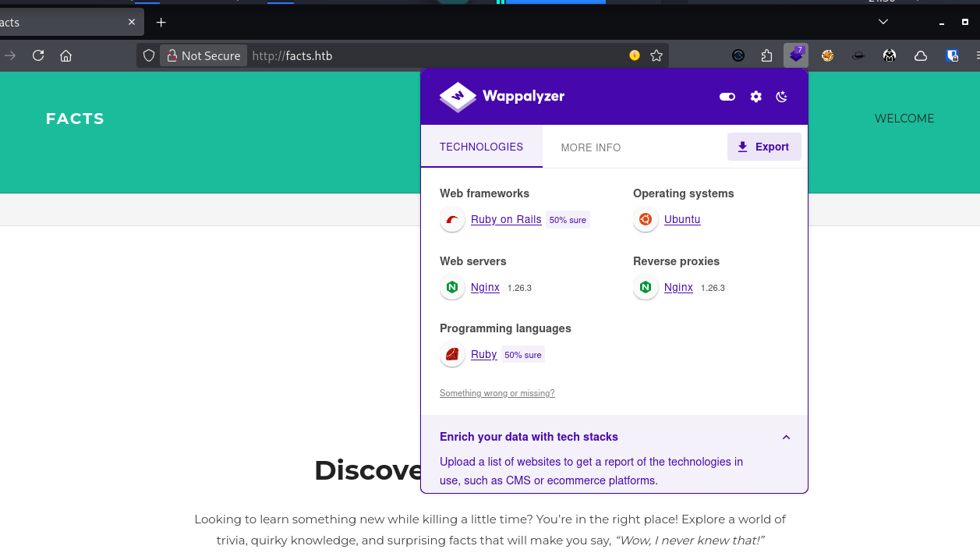
Task: Click the facts.htb address bar
Action: coord(437,55)
